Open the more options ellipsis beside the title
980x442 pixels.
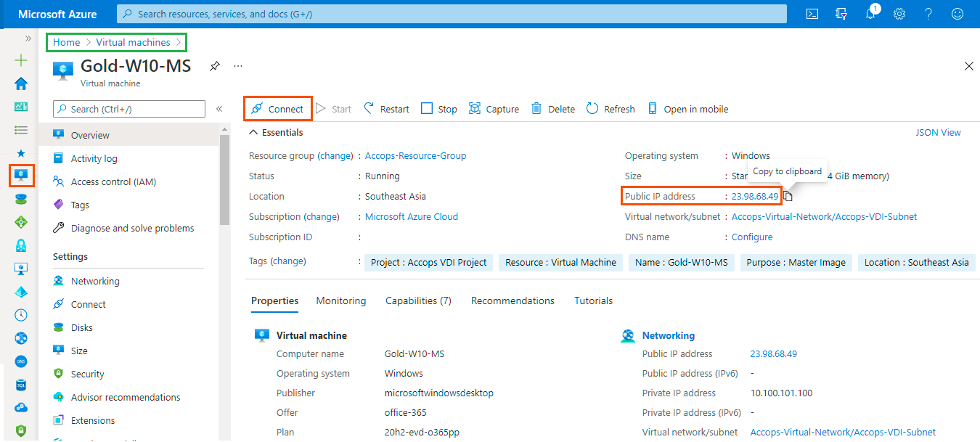[x=238, y=66]
